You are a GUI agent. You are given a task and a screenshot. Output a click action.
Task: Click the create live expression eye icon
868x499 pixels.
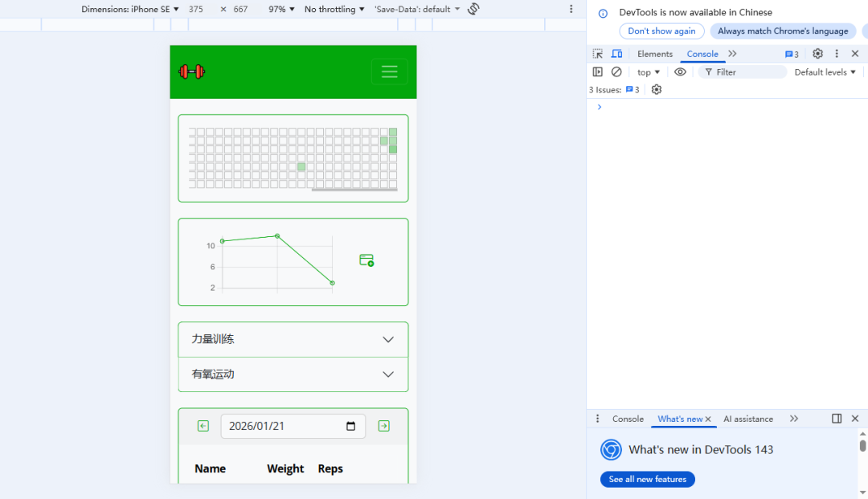(680, 72)
